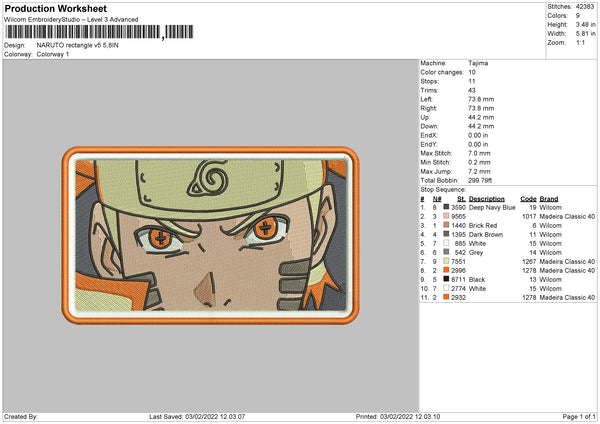Image resolution: width=600 pixels, height=424 pixels.
Task: Select the Left extent value 73.8 mm
Action: pyautogui.click(x=481, y=99)
